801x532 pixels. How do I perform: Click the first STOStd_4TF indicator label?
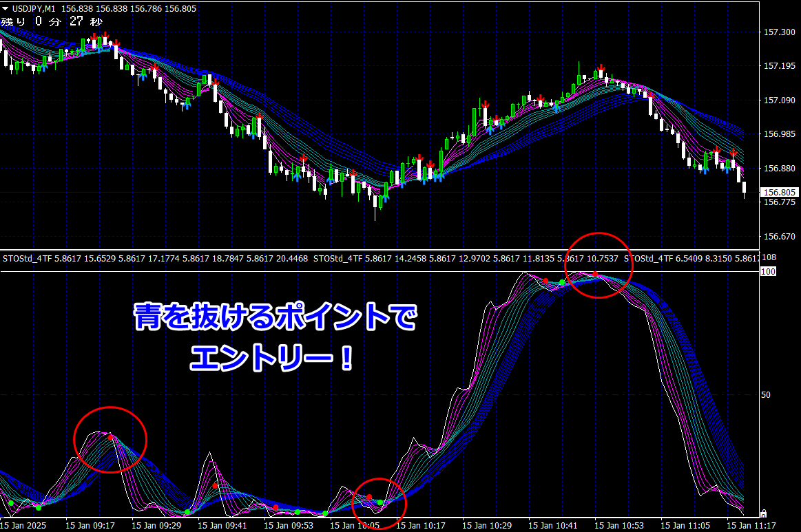tap(27, 258)
